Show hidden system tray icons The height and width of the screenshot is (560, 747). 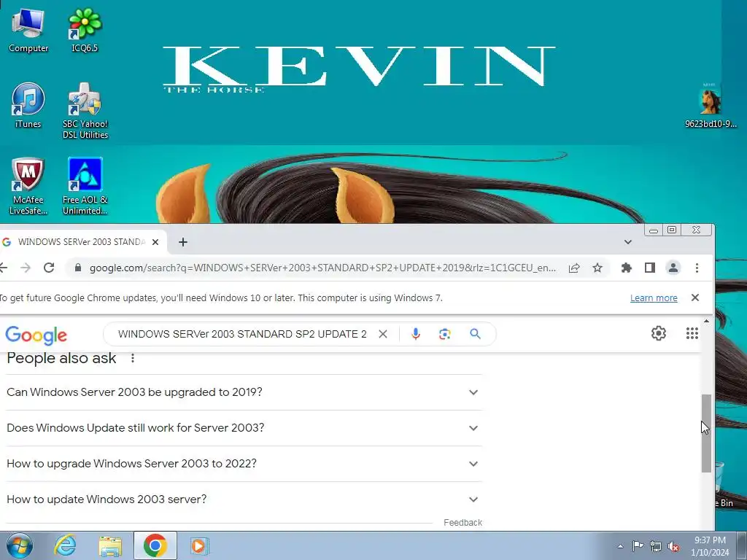tap(620, 546)
